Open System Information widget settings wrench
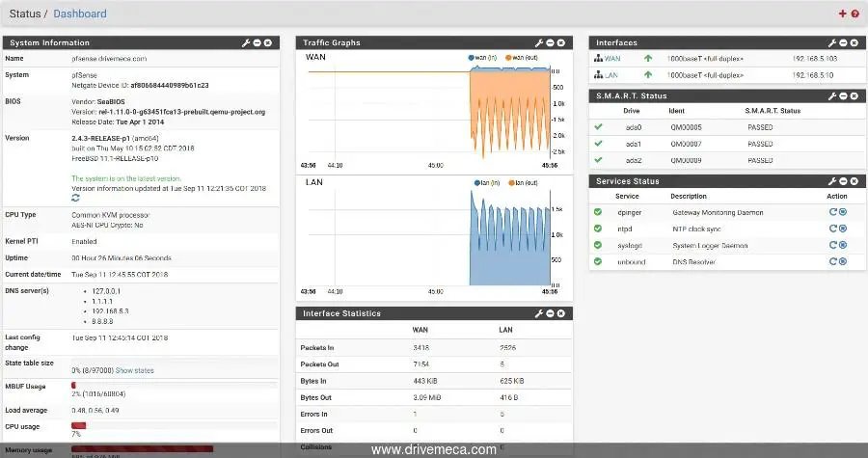868x458 pixels. point(246,42)
